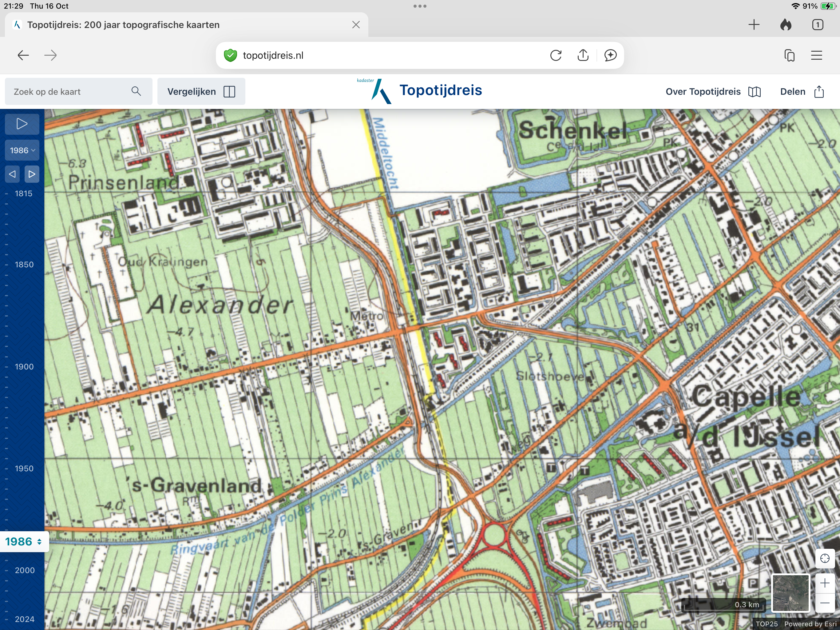Click the 1986 timeline slider handle
840x630 pixels.
(x=24, y=541)
